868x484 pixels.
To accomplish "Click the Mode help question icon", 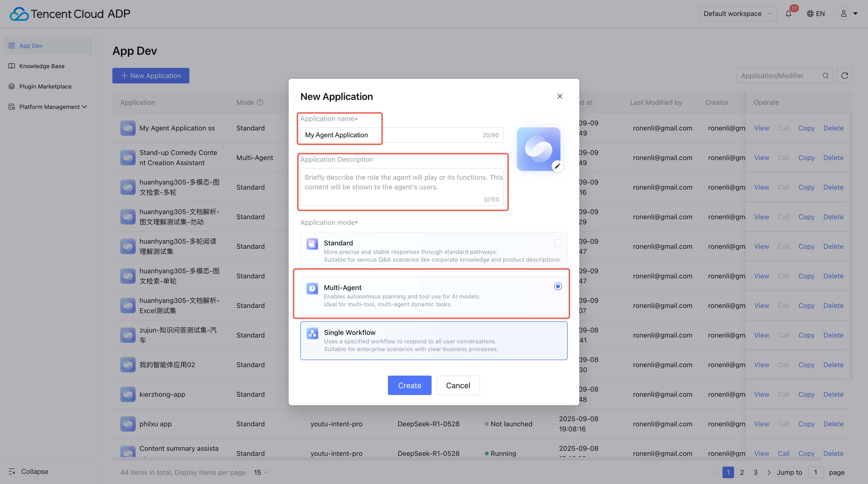I will click(260, 102).
